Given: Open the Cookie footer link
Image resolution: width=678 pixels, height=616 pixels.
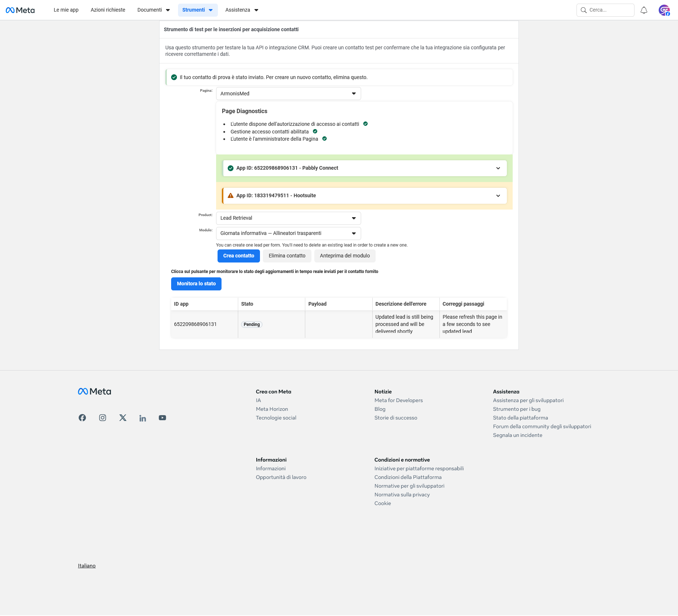Looking at the screenshot, I should click(x=383, y=503).
